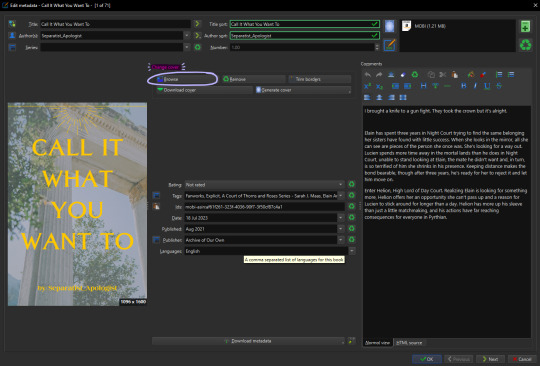This screenshot has height=366, width=540.
Task: Switch to HTML source tab
Action: point(409,343)
